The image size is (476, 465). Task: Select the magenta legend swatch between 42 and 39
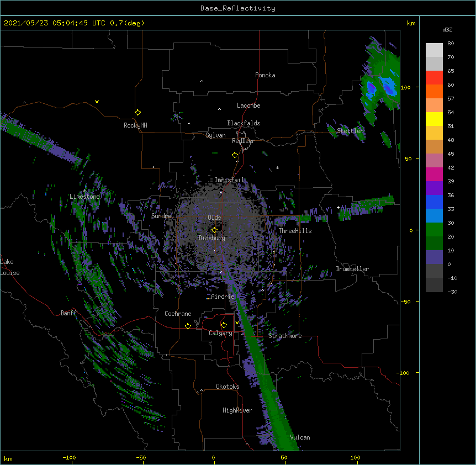coord(434,174)
